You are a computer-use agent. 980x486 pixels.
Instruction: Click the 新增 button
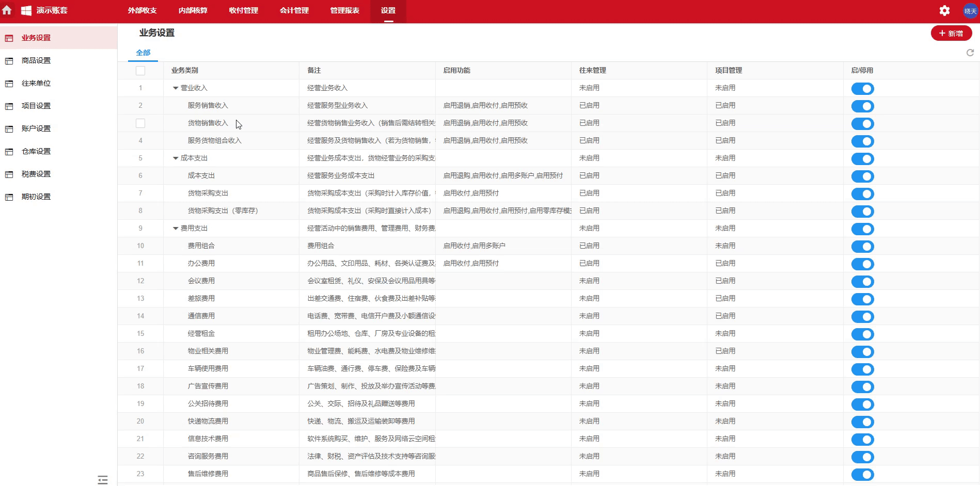951,34
